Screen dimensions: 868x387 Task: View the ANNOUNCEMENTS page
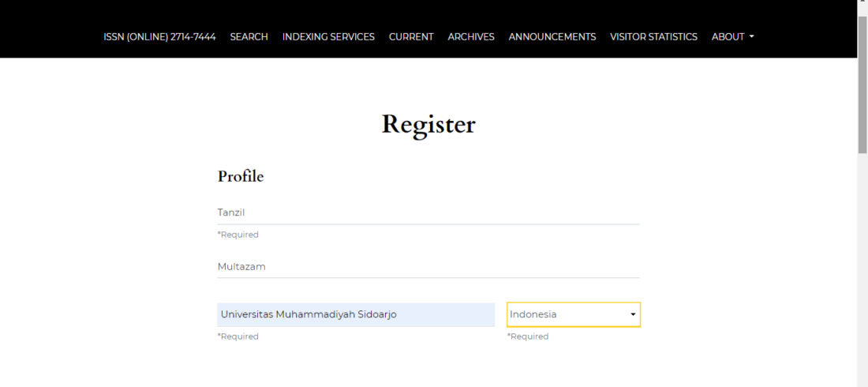552,37
